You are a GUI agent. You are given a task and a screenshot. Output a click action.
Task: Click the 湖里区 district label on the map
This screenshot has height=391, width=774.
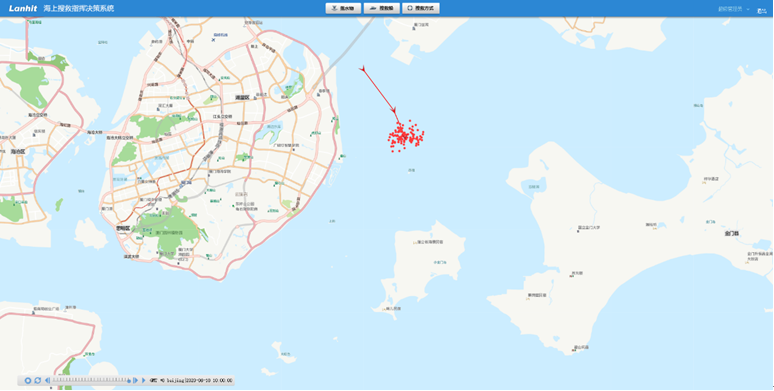click(242, 97)
